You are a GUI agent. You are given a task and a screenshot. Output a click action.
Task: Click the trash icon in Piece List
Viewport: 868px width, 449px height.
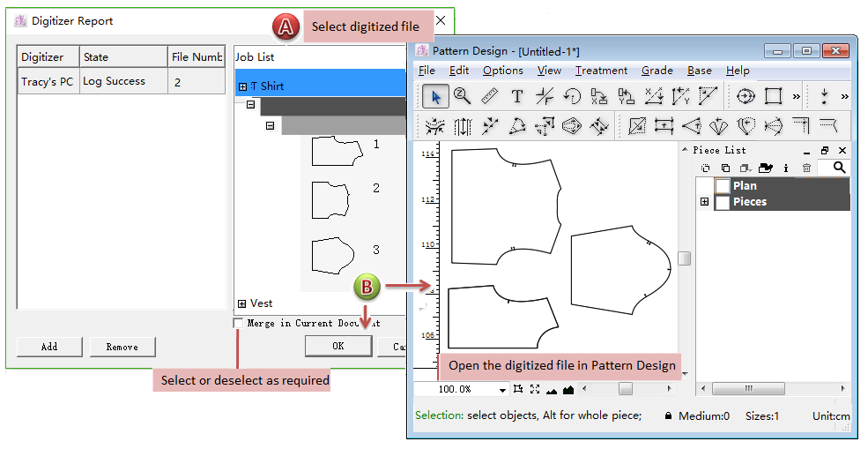point(806,168)
